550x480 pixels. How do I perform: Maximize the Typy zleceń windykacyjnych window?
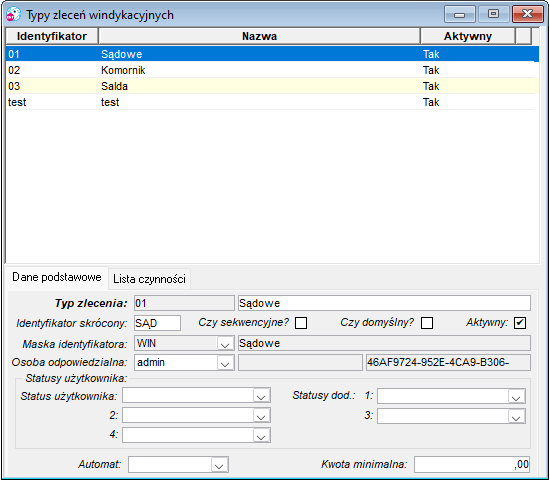pyautogui.click(x=494, y=14)
